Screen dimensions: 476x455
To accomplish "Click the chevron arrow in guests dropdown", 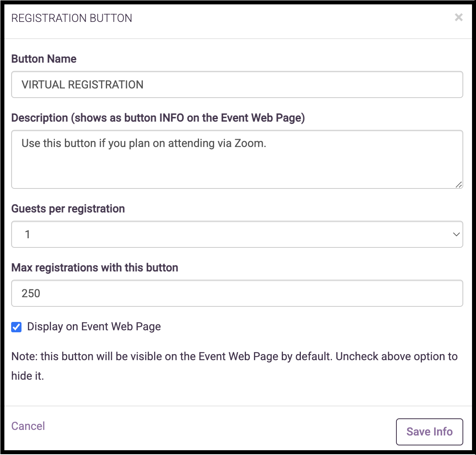I will tap(456, 234).
